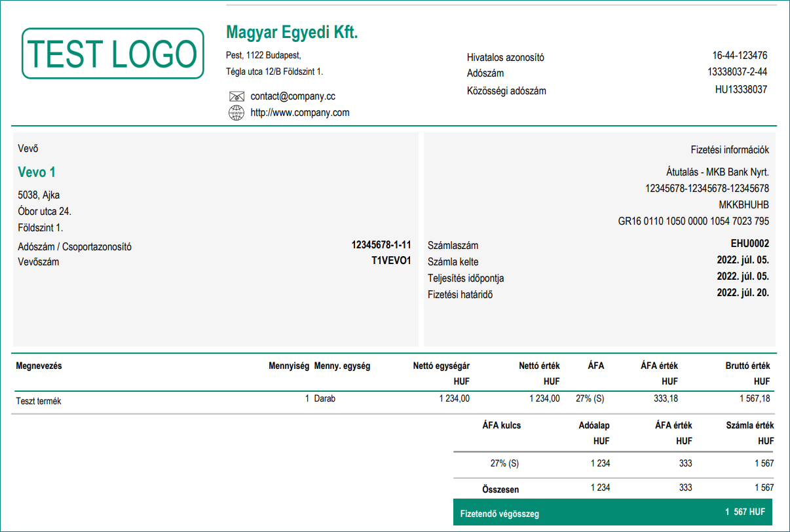Click the Nettó egységár column header
Image resolution: width=790 pixels, height=532 pixels.
pos(441,366)
